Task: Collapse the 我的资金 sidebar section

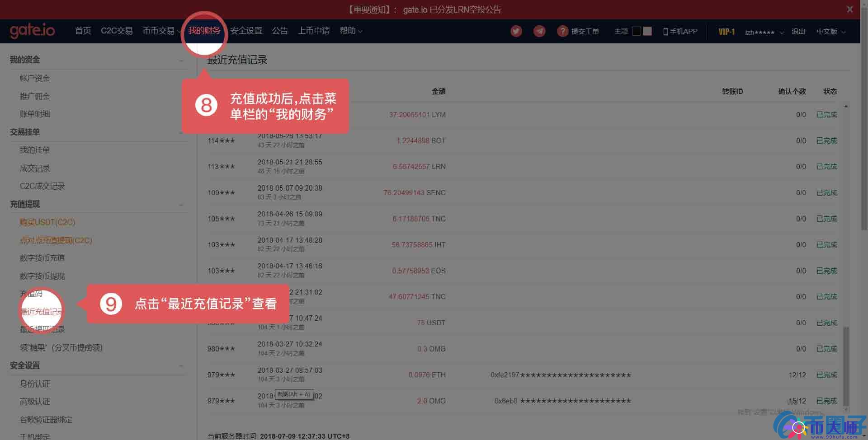Action: pos(181,61)
